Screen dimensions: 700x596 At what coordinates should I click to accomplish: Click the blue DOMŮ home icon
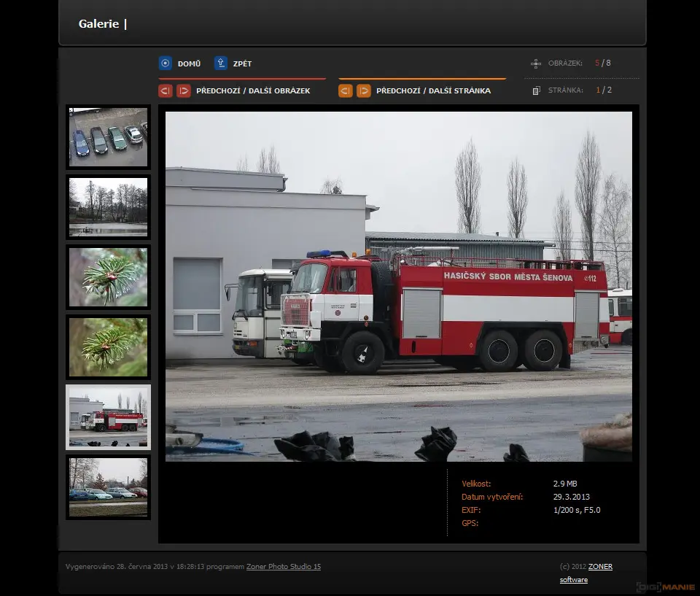tap(166, 63)
